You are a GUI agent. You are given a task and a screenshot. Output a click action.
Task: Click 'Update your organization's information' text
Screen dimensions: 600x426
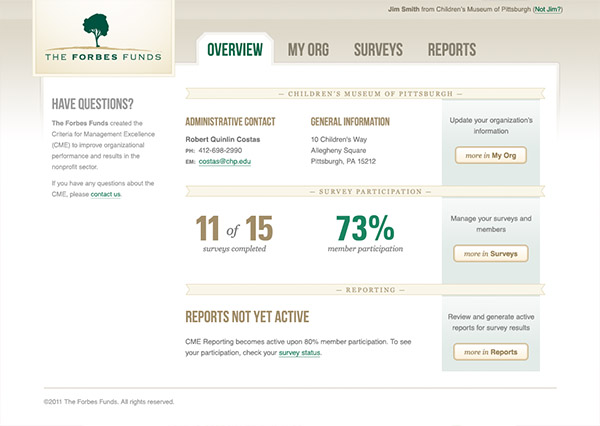click(x=491, y=126)
